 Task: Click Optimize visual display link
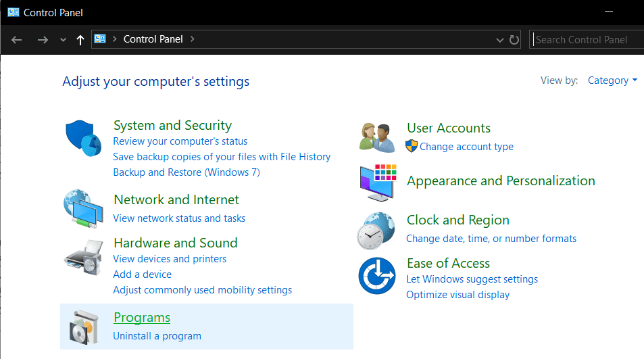[458, 295]
